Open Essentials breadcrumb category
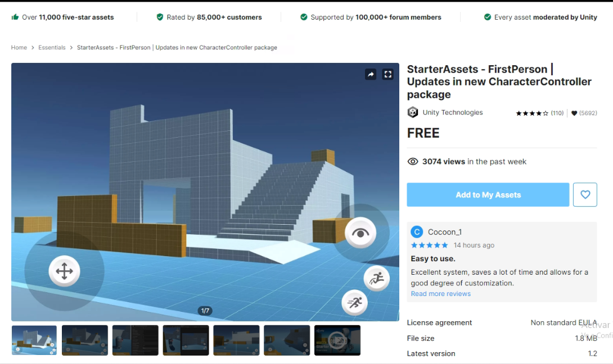613x364 pixels. point(52,47)
